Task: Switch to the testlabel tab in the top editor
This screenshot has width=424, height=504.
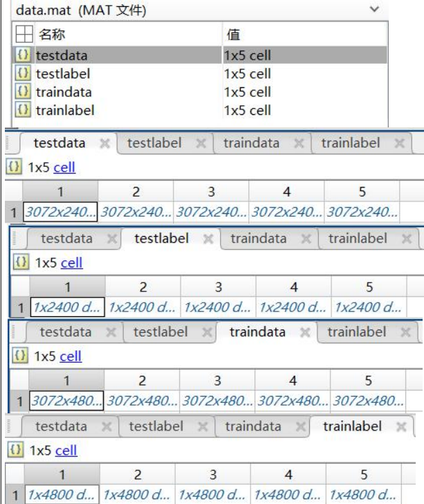Action: [154, 143]
